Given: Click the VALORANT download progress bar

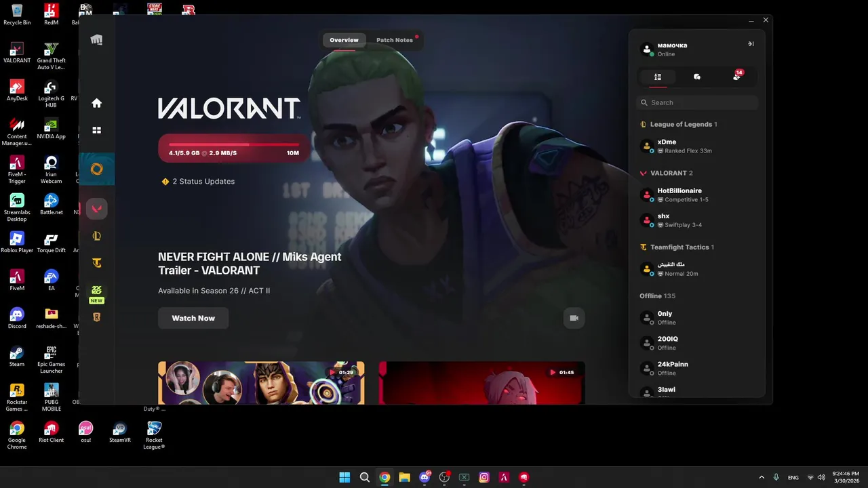Looking at the screenshot, I should click(x=234, y=148).
